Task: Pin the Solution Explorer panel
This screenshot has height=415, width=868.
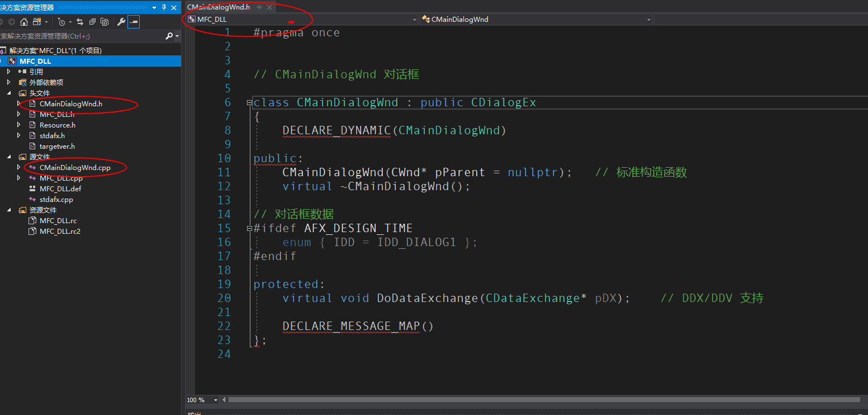Action: coord(164,7)
